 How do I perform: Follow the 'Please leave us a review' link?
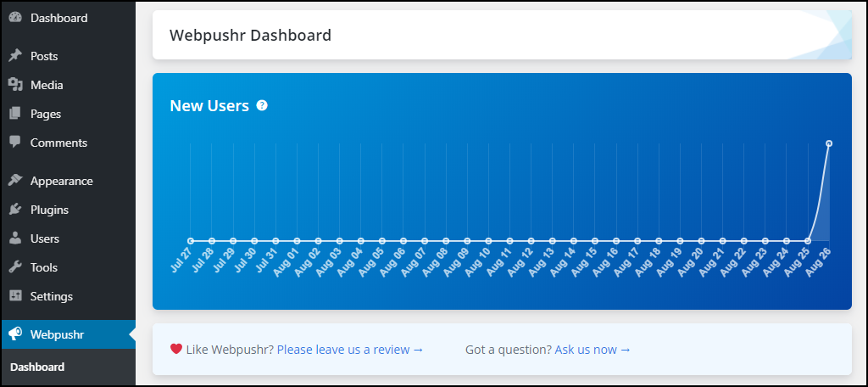[x=350, y=350]
